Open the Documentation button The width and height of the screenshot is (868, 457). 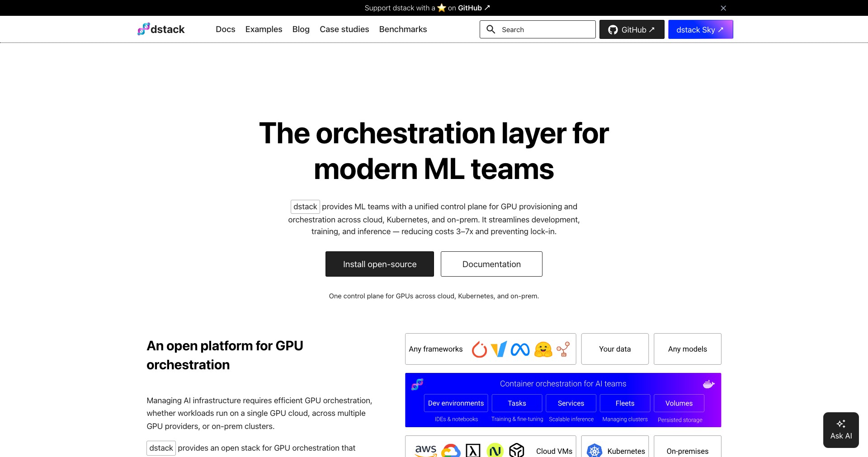tap(491, 264)
